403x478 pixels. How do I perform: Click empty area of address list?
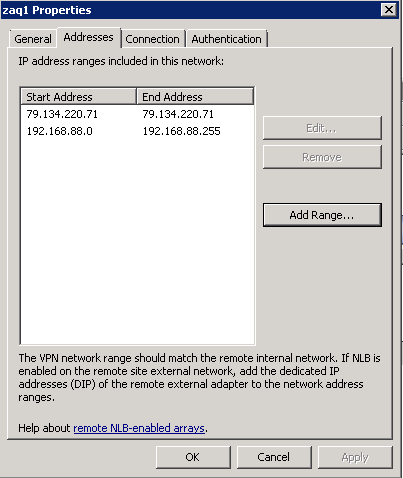[x=137, y=240]
